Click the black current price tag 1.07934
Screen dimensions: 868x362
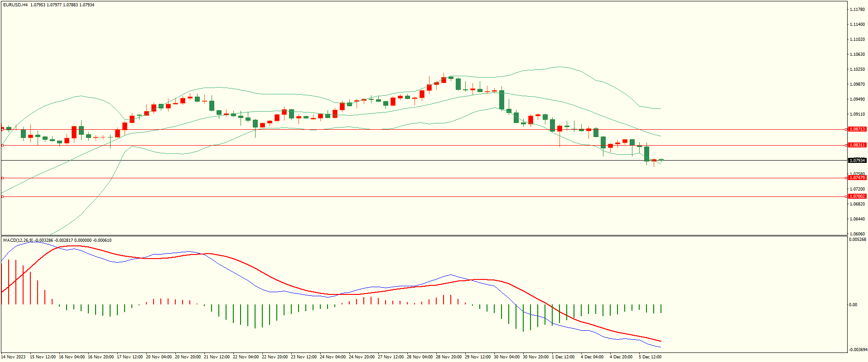857,160
